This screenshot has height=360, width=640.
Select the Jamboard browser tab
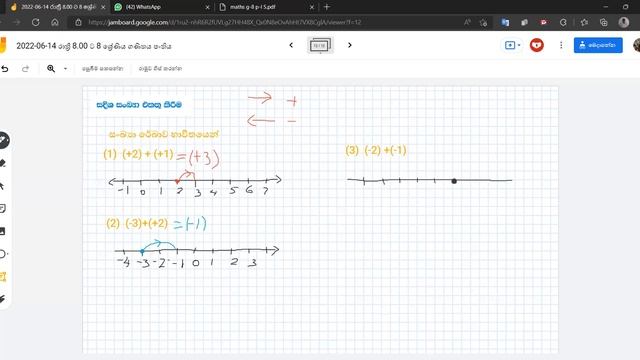coord(58,7)
